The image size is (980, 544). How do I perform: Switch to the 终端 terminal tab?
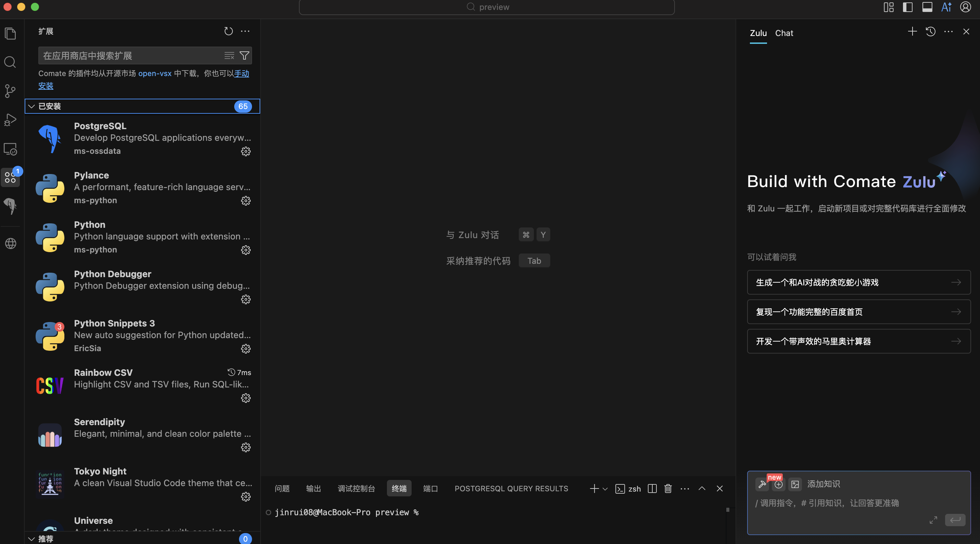coord(399,489)
